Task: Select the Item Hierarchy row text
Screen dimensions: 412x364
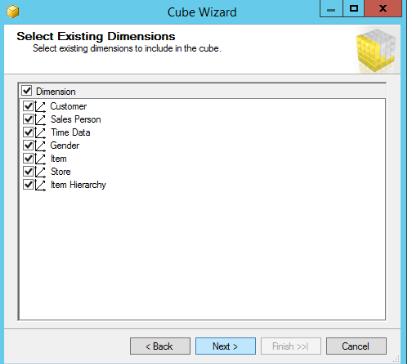Action: coord(78,184)
